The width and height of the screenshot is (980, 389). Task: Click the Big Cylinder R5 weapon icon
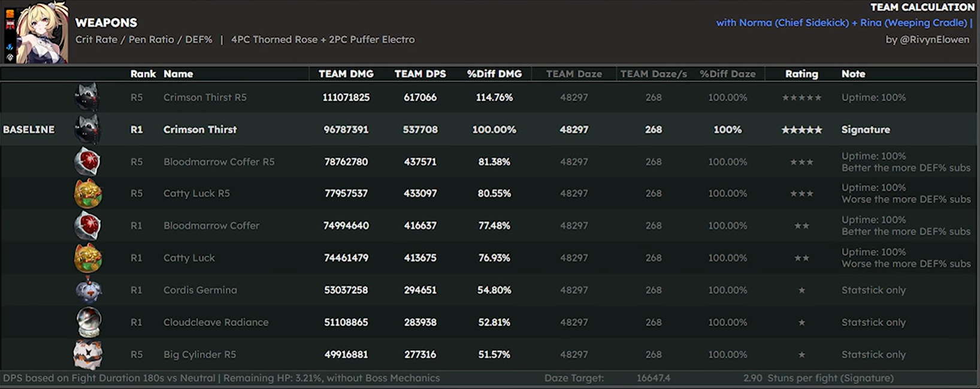(x=87, y=354)
